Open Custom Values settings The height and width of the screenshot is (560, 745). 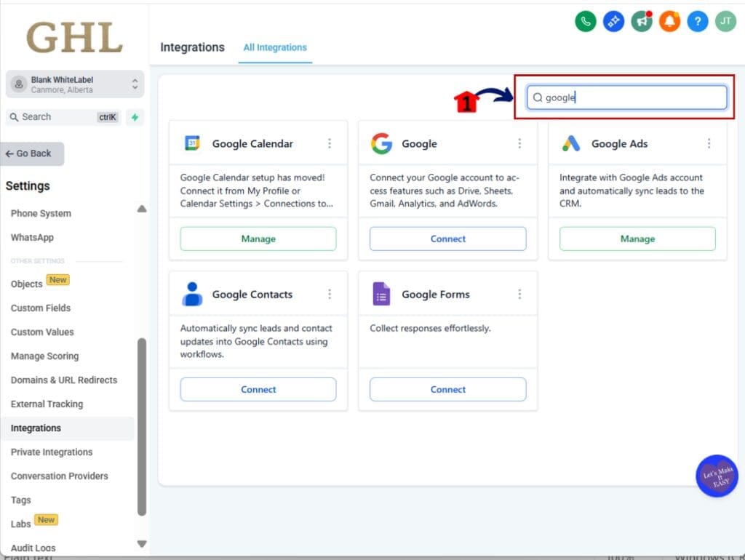click(42, 332)
